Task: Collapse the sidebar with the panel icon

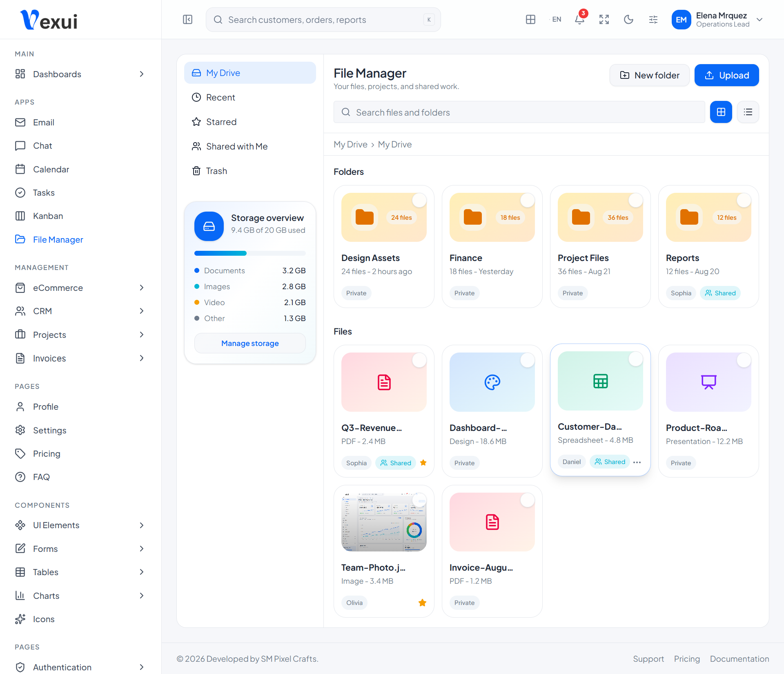Action: (x=187, y=20)
